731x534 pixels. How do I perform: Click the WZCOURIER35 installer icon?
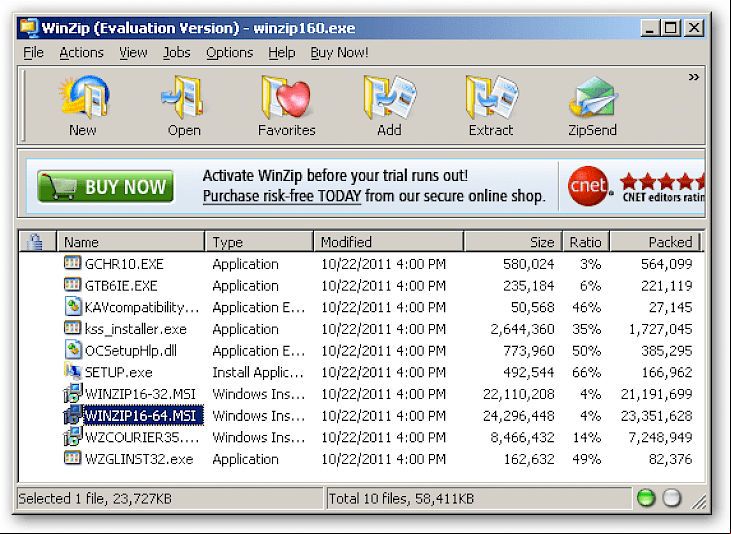click(x=73, y=437)
